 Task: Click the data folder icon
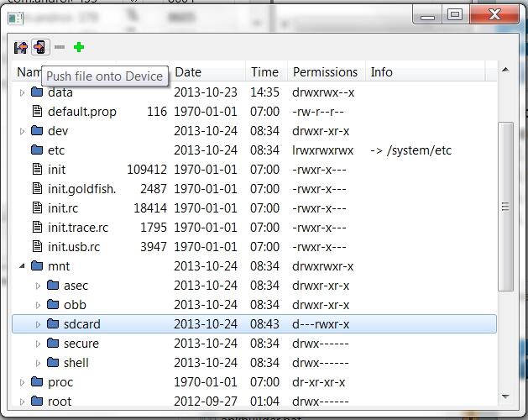pos(37,92)
